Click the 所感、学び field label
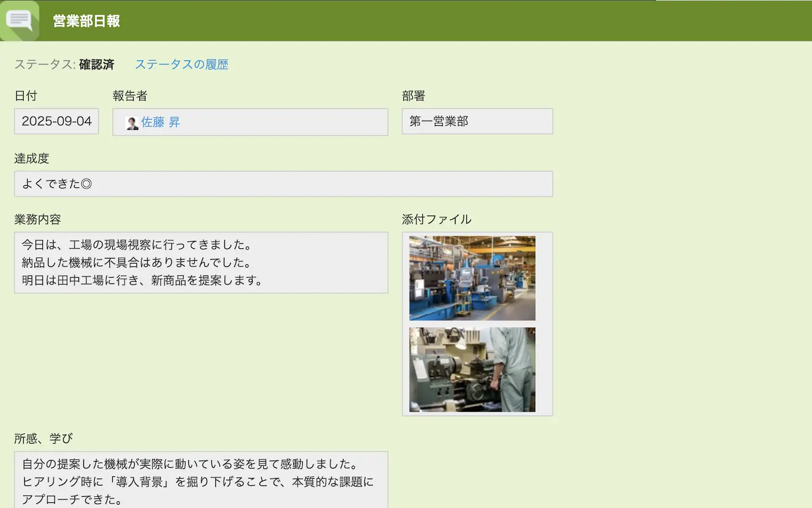Screen dimensions: 812x508 coord(43,439)
